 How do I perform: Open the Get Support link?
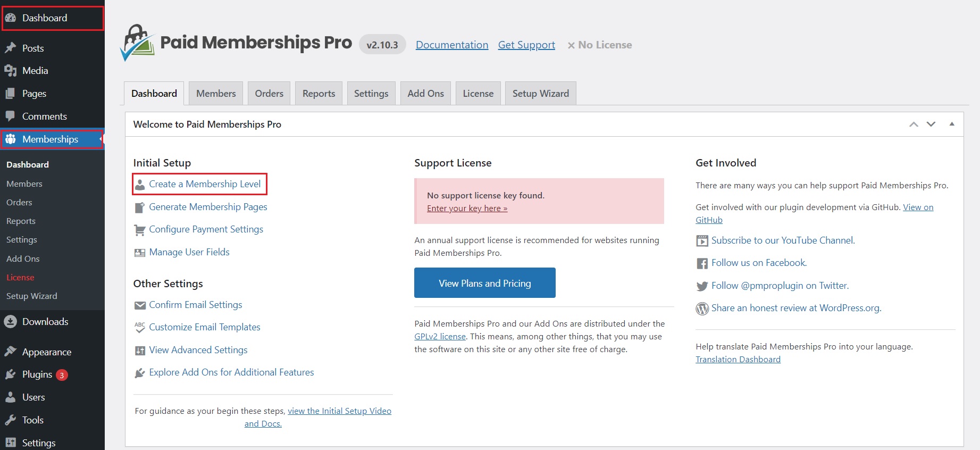click(526, 45)
